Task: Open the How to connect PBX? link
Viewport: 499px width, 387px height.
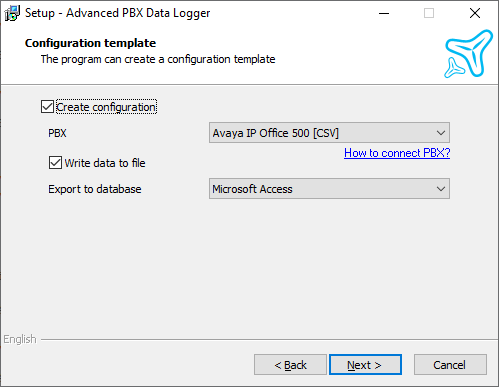Action: click(x=397, y=153)
